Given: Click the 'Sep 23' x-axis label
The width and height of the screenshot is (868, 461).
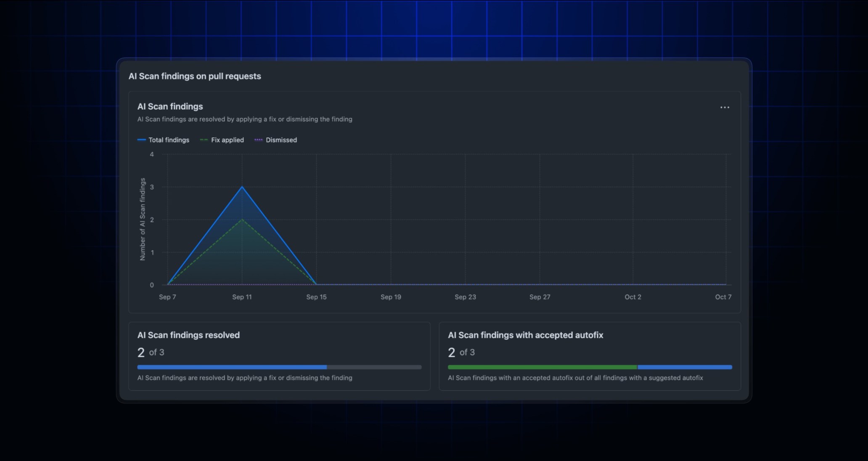Looking at the screenshot, I should click(x=465, y=297).
